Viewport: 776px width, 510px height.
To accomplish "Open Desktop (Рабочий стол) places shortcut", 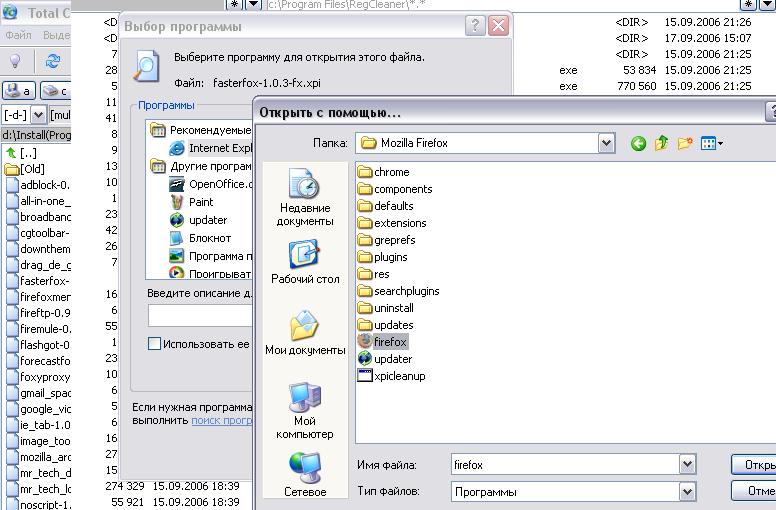I will pyautogui.click(x=304, y=262).
